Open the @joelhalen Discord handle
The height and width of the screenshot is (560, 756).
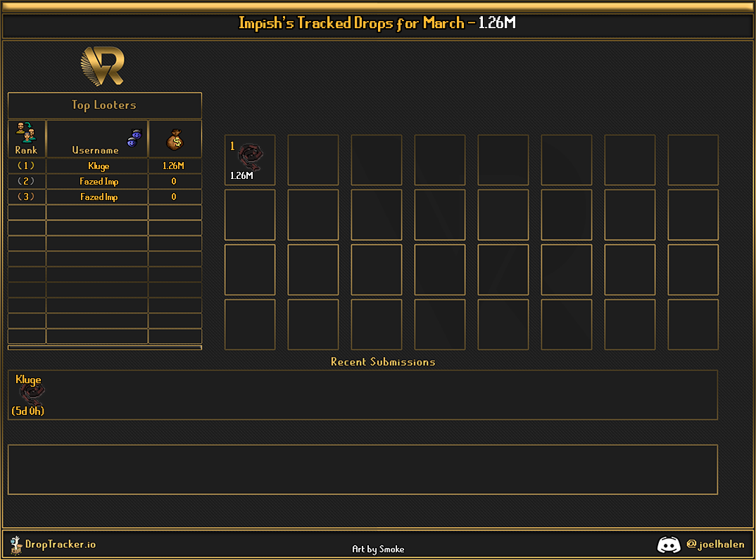(715, 545)
